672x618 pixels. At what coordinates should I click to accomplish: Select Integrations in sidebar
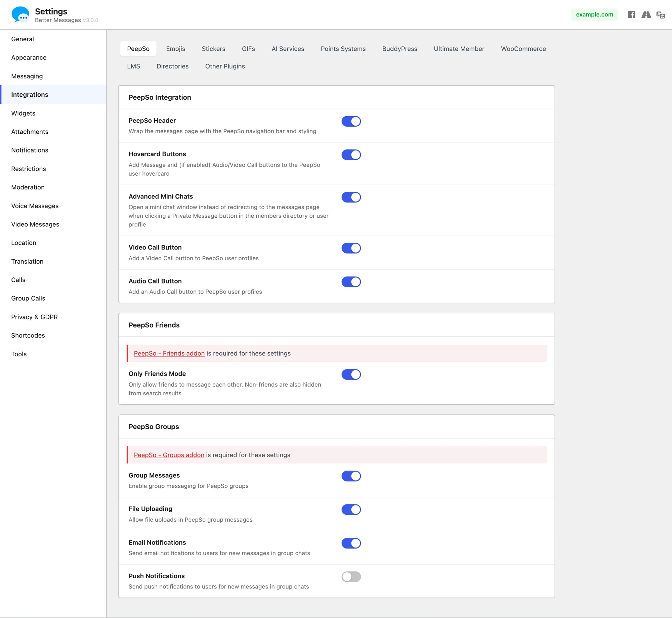point(53,95)
